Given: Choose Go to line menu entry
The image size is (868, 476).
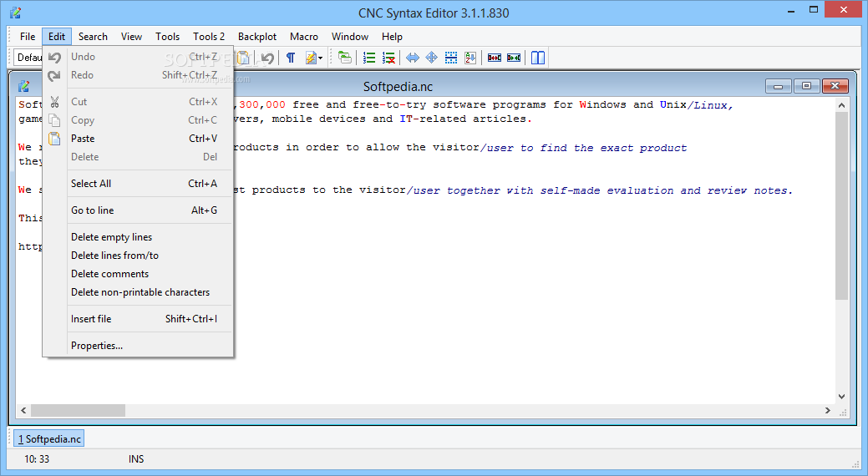Looking at the screenshot, I should (138, 210).
